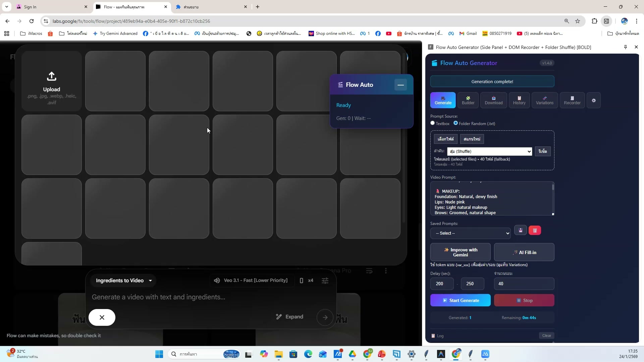644x362 pixels.
Task: Select the Textbox prompt source option
Action: [x=433, y=123]
